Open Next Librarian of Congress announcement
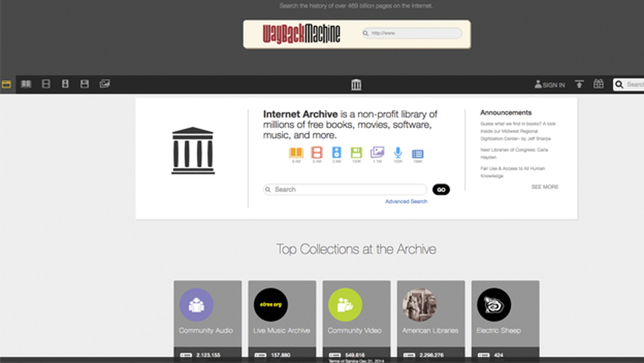644x363 pixels. (x=514, y=153)
